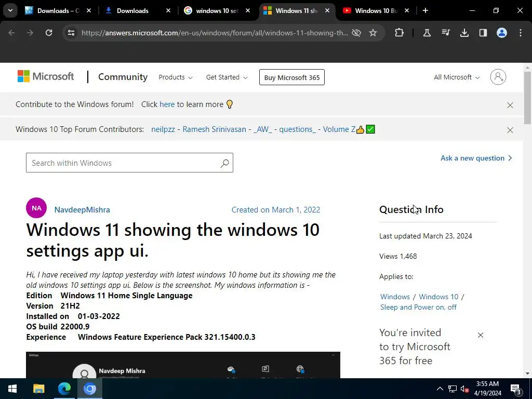Switch to the Windows 10 YouTube tab
The width and height of the screenshot is (532, 399).
(x=376, y=10)
